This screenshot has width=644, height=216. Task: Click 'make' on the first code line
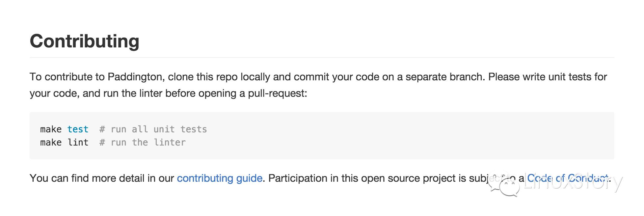click(51, 129)
